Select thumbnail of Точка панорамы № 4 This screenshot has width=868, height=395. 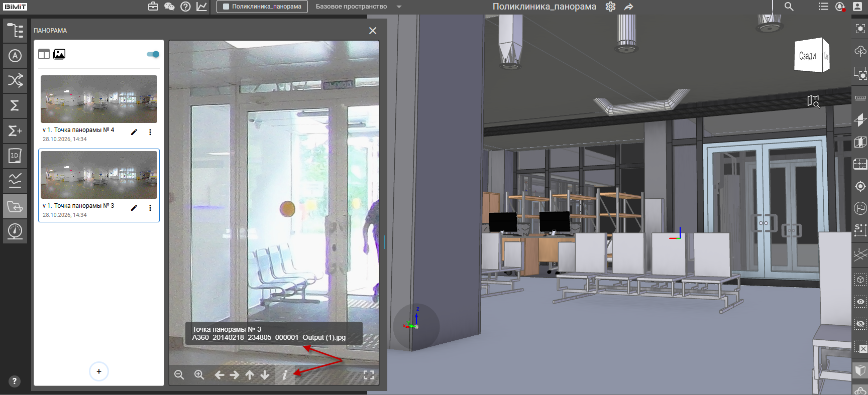99,99
